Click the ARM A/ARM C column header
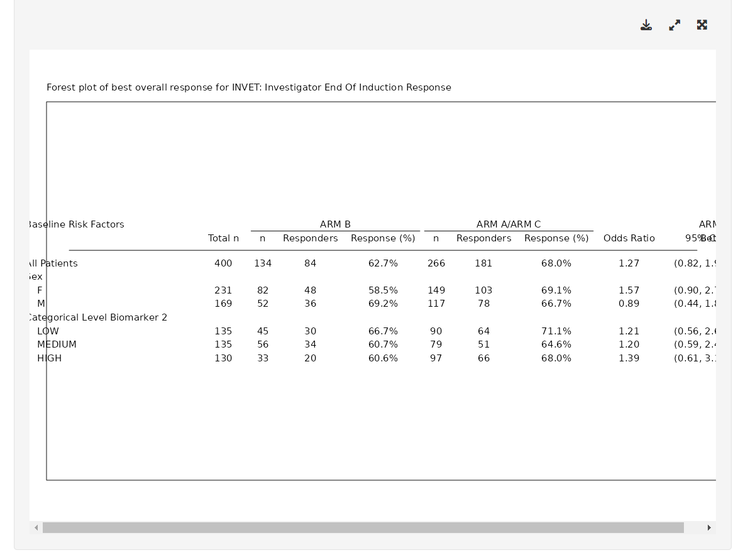743x560 pixels. (x=509, y=224)
